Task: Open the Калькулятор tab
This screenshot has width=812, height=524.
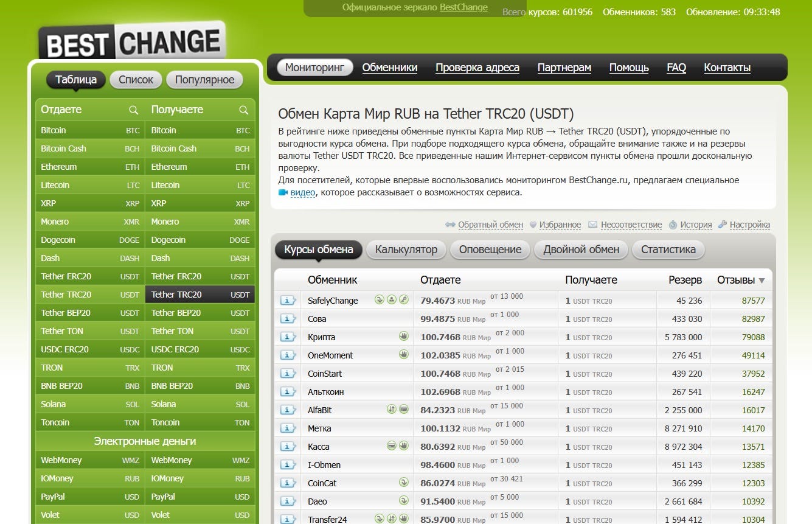Action: (x=406, y=250)
